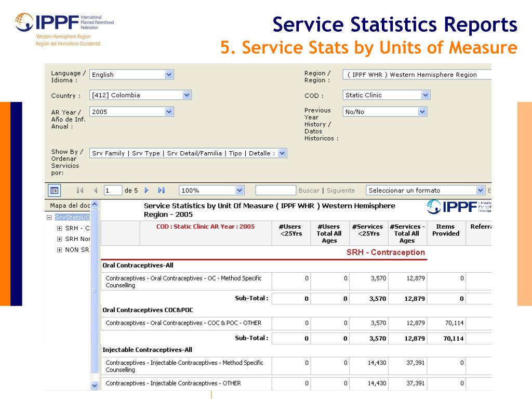Open the Seleccionar un formato dropdown
The width and height of the screenshot is (532, 399).
pos(425,190)
